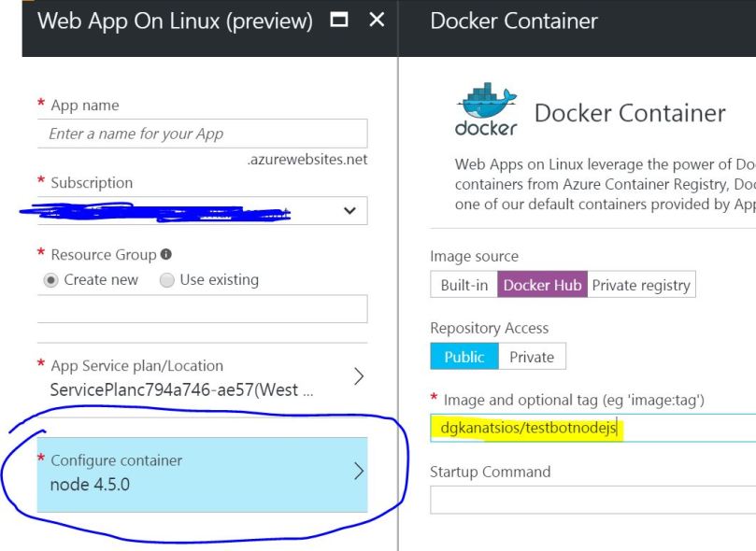Switch to Private registry image source
Image resolution: width=756 pixels, height=551 pixels.
point(641,285)
